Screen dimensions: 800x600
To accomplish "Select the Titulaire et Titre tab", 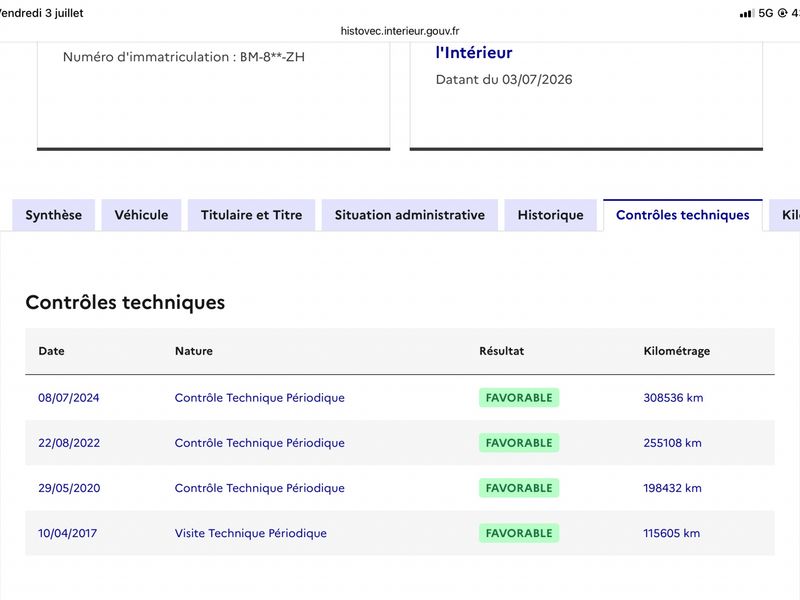I will pyautogui.click(x=252, y=215).
